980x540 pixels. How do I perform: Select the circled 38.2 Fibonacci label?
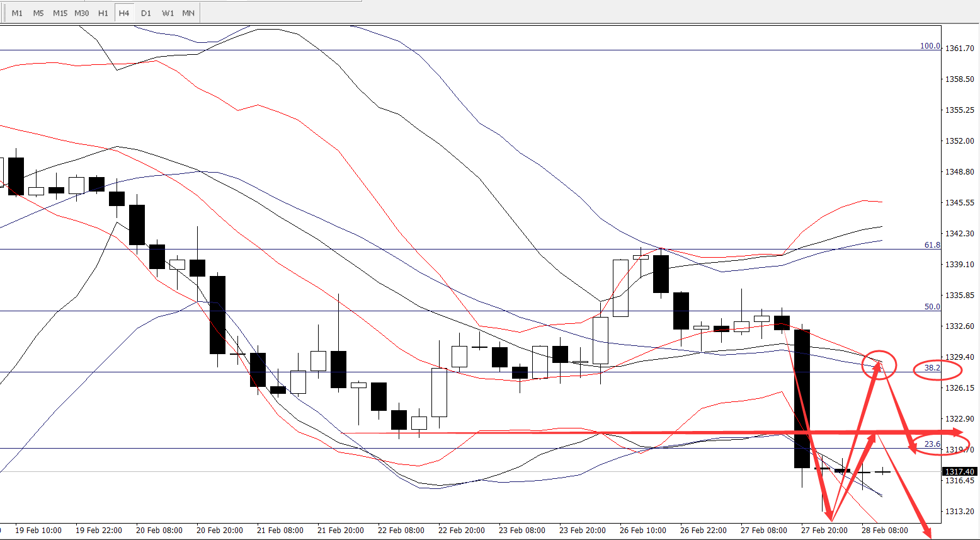(x=932, y=368)
